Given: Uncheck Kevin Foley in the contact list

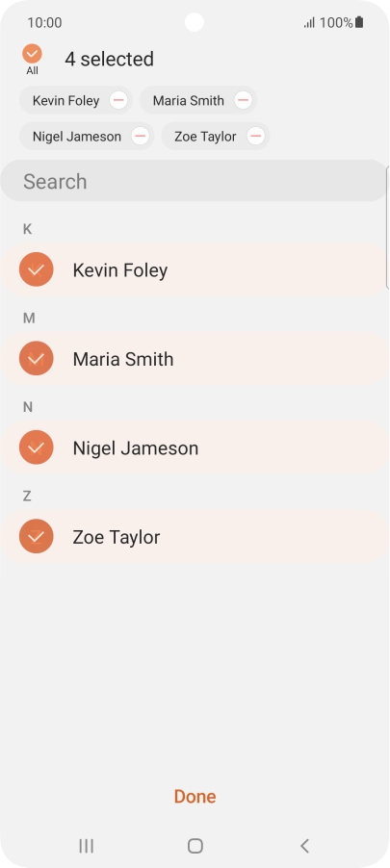Looking at the screenshot, I should point(36,269).
